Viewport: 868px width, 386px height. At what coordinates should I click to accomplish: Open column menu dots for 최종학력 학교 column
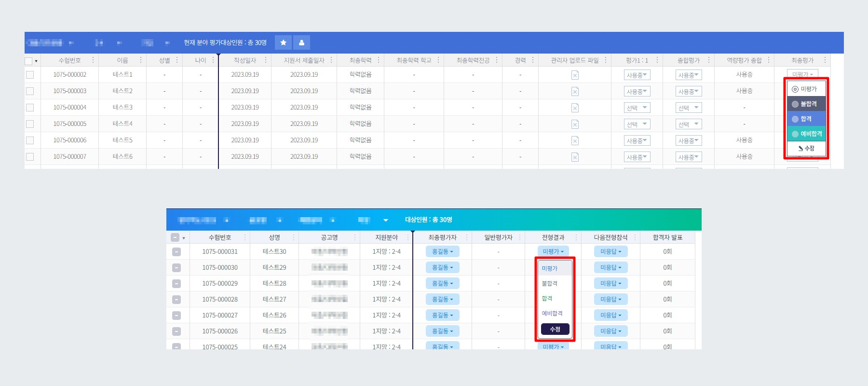coord(438,60)
